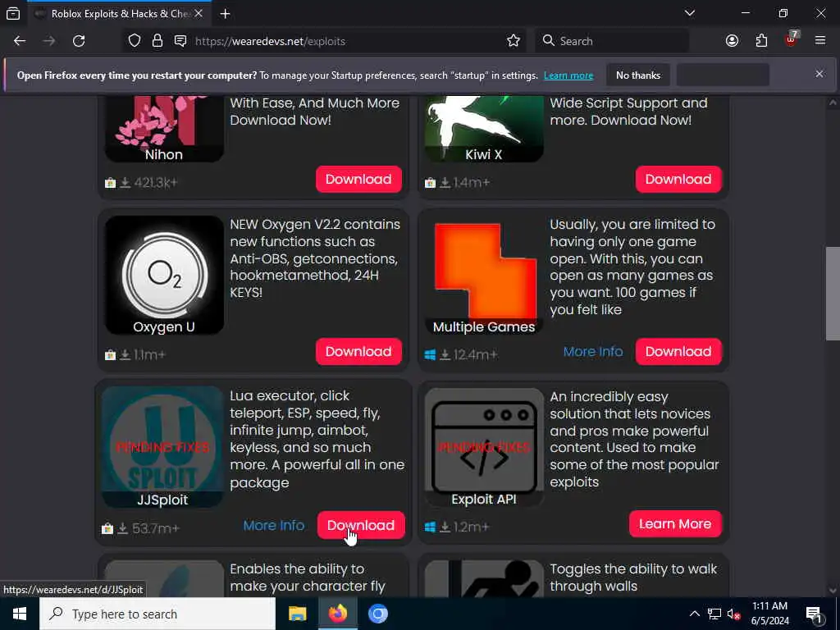The width and height of the screenshot is (840, 630).
Task: Click the browser Search box
Action: 612,41
